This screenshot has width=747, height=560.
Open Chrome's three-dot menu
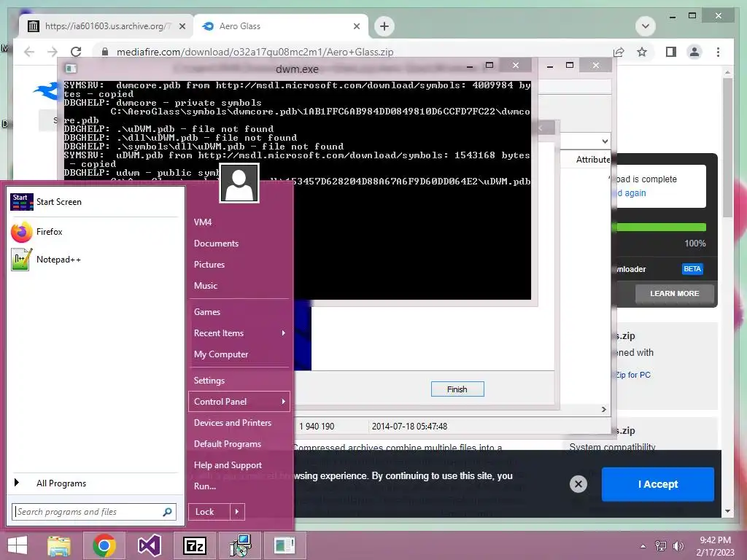tap(718, 52)
